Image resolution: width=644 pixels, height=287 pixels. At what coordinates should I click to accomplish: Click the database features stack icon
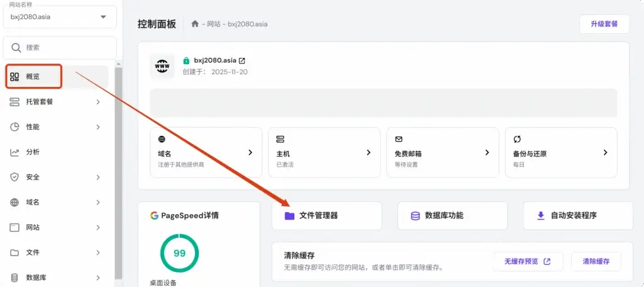click(x=415, y=215)
